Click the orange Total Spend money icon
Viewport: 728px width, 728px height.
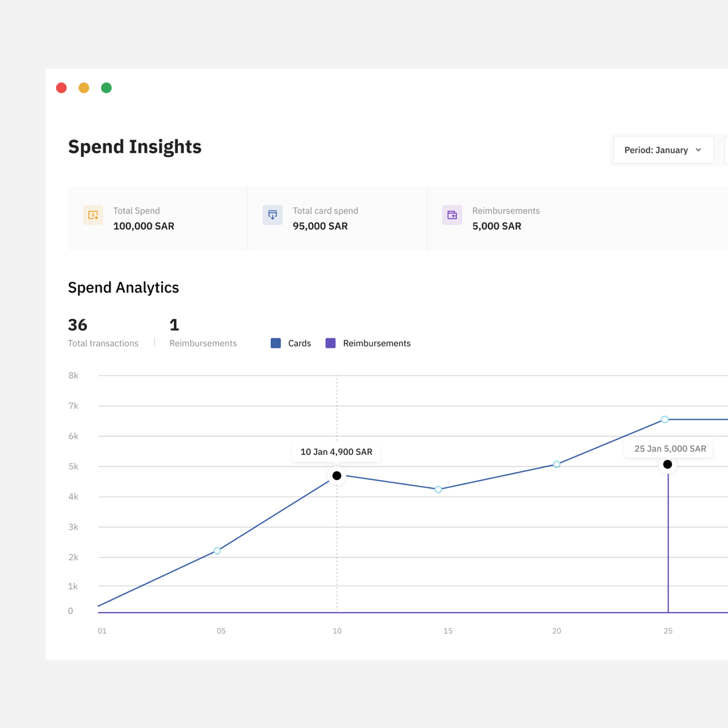coord(93,214)
